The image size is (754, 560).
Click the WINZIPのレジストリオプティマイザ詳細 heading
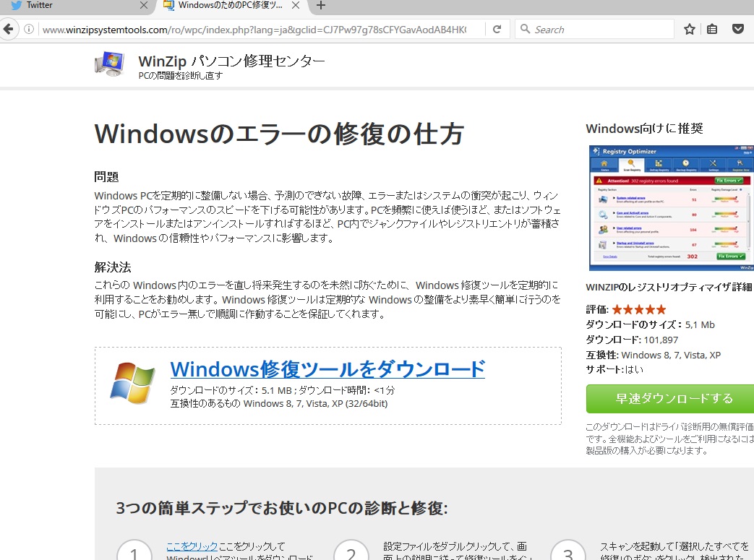(669, 288)
